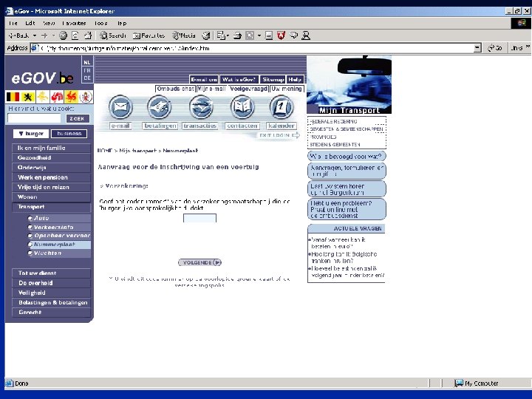Click the round betalingen payment icon
This screenshot has height=399, width=532.
coord(159,107)
